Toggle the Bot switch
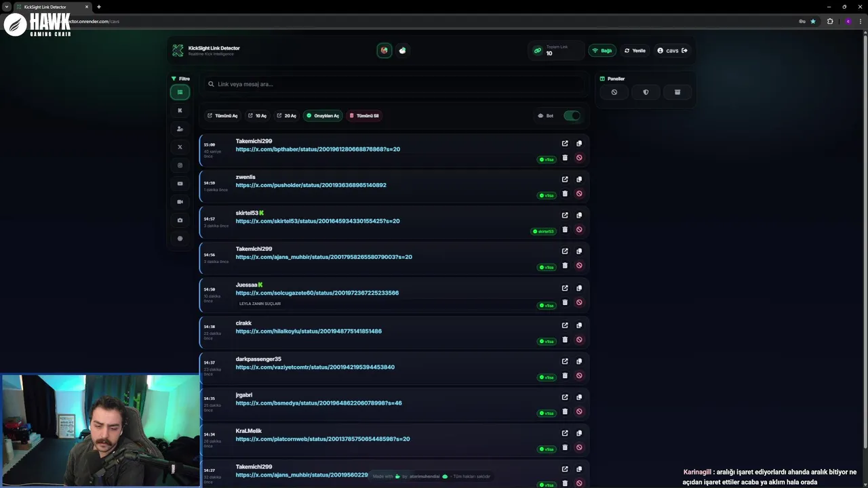The width and height of the screenshot is (868, 488). 572,116
